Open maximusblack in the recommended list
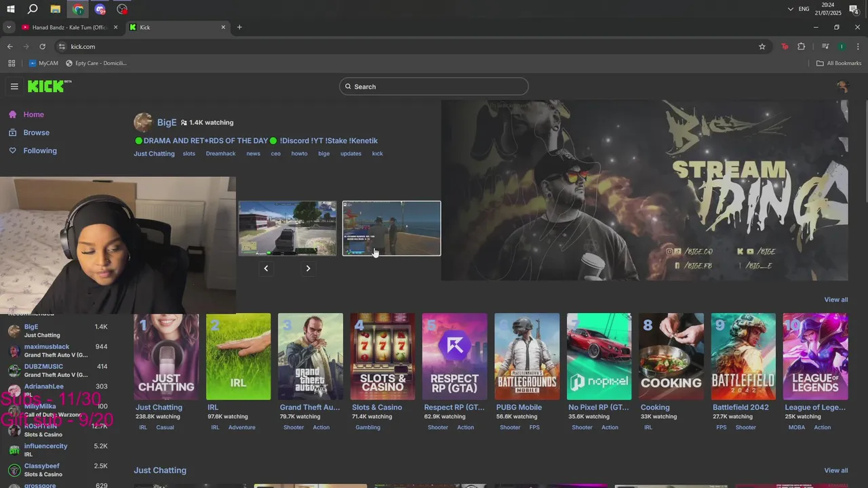868x488 pixels. [x=58, y=350]
